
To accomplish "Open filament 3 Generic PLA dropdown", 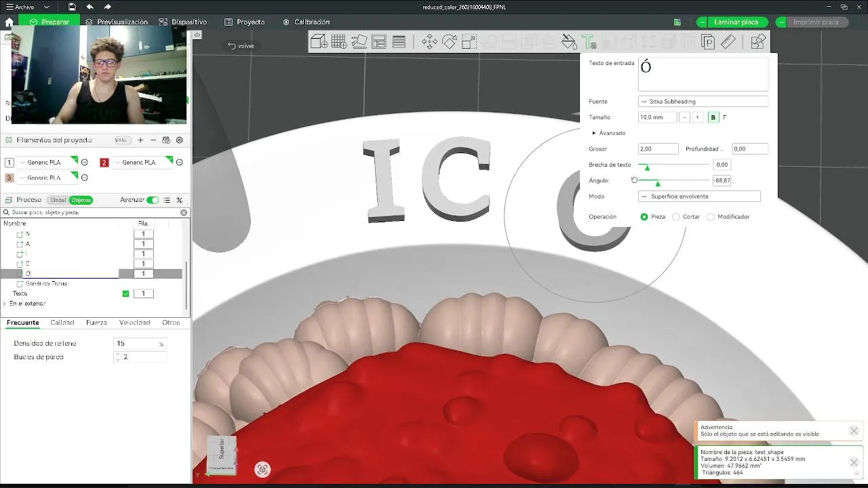I will click(x=47, y=178).
